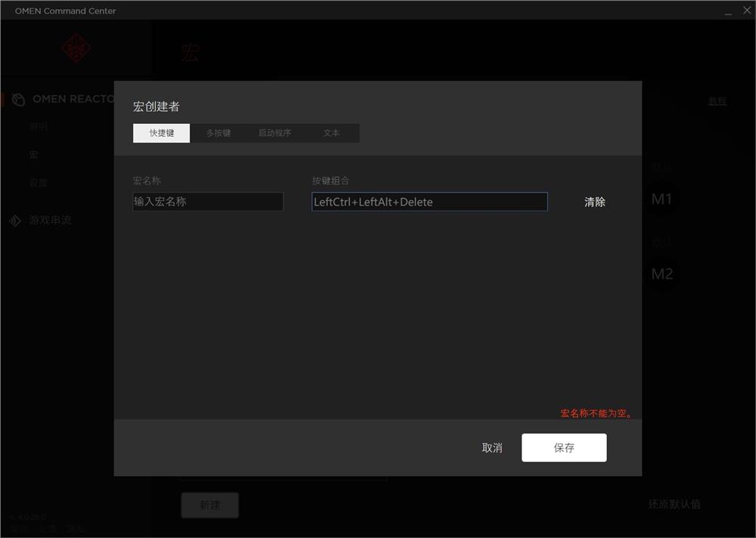
Task: Switch to the 多按键 tab
Action: (218, 132)
